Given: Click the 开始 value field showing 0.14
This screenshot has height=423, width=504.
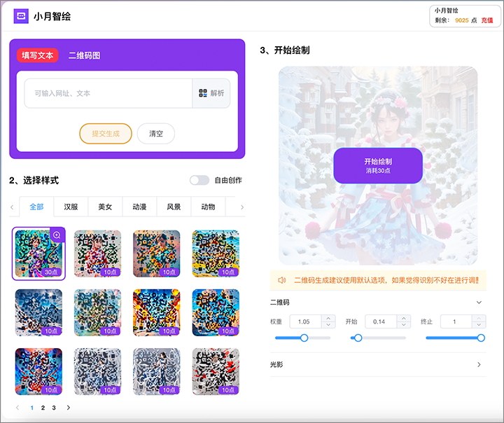Looking at the screenshot, I should point(381,321).
